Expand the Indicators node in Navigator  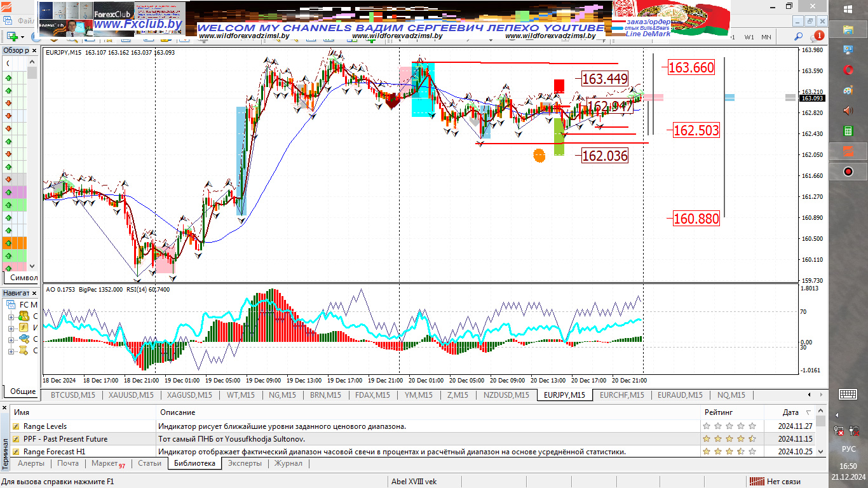pyautogui.click(x=11, y=327)
